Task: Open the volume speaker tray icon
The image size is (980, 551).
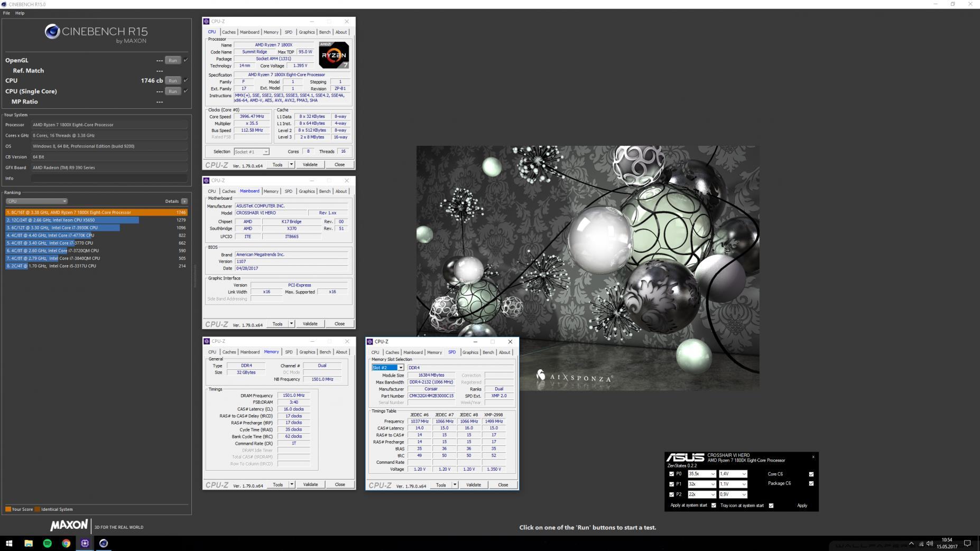Action: (x=930, y=543)
